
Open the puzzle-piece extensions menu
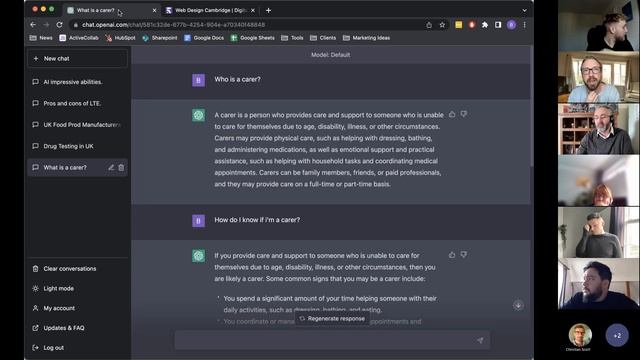[x=485, y=25]
